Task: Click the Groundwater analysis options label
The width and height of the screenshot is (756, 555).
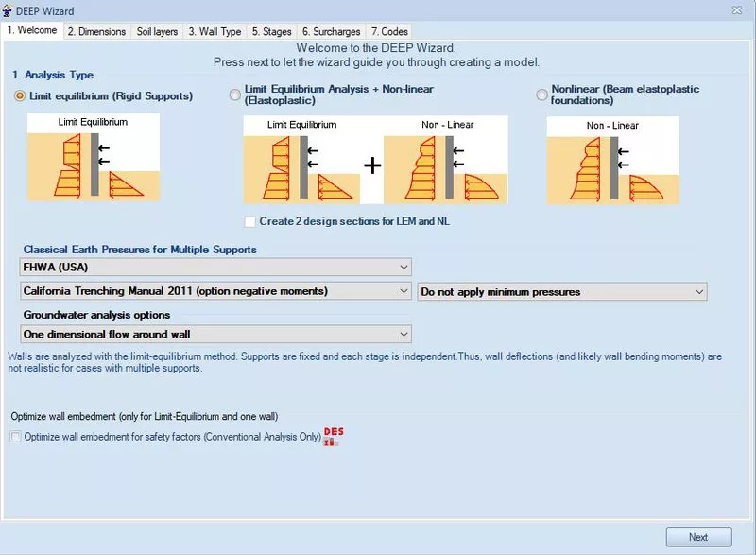Action: pyautogui.click(x=96, y=315)
